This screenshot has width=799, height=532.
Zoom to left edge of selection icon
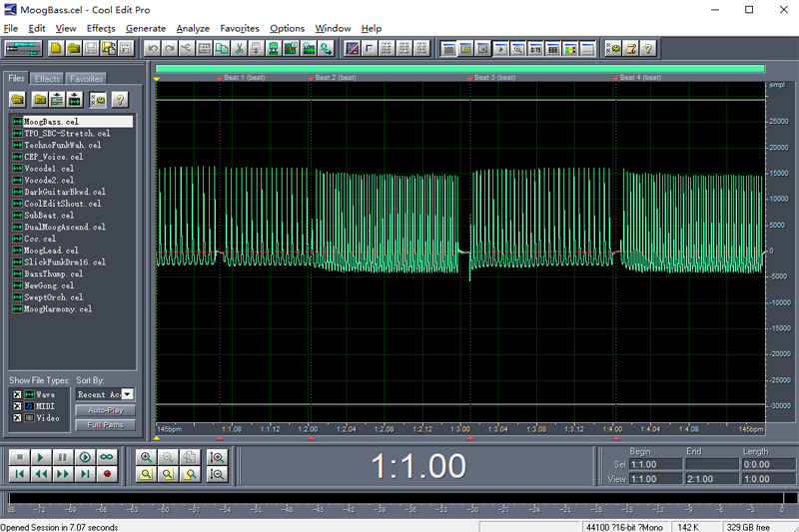pos(168,474)
